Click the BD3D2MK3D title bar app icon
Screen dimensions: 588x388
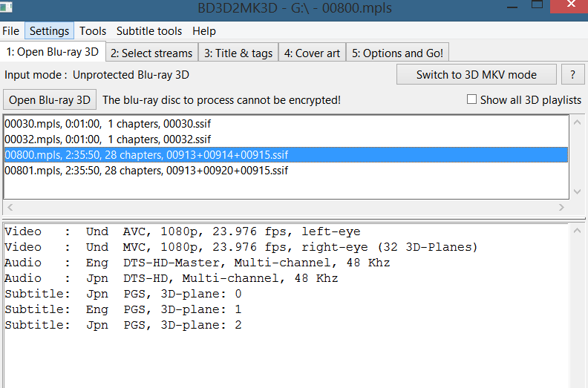(8, 9)
